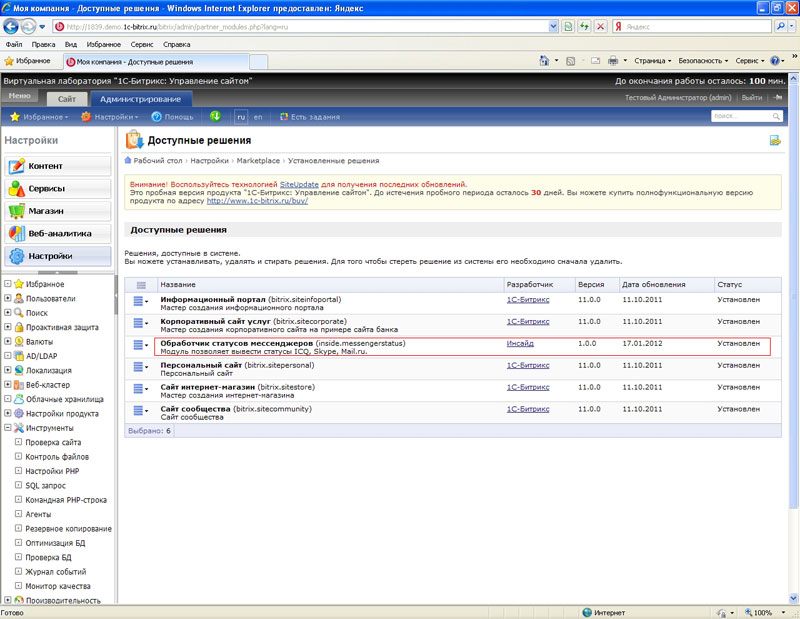
Task: Switch to the Сайт tab
Action: pos(66,99)
